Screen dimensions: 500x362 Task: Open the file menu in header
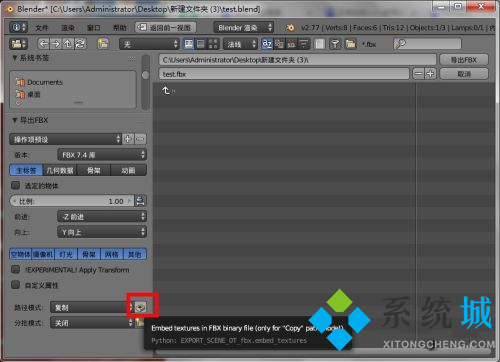coord(42,28)
